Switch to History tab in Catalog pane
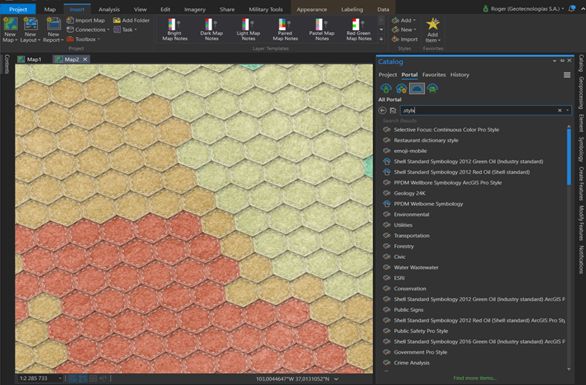Viewport: 586px width, 385px height. click(x=460, y=75)
